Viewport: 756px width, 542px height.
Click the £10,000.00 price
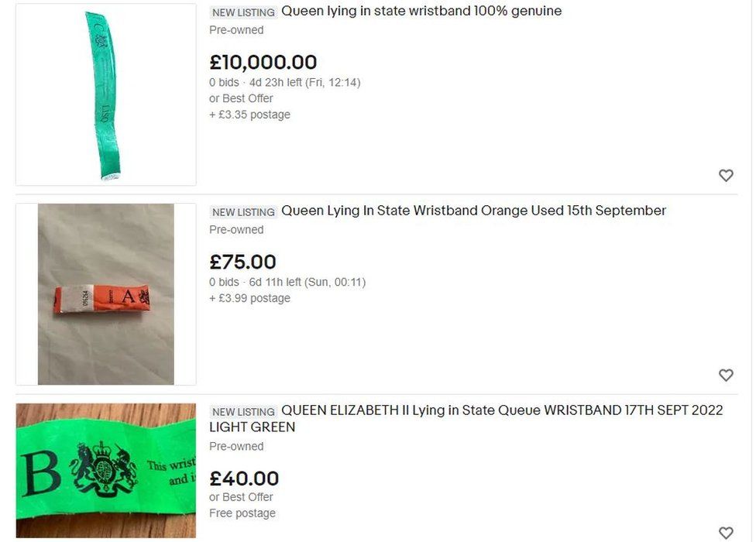click(x=263, y=62)
